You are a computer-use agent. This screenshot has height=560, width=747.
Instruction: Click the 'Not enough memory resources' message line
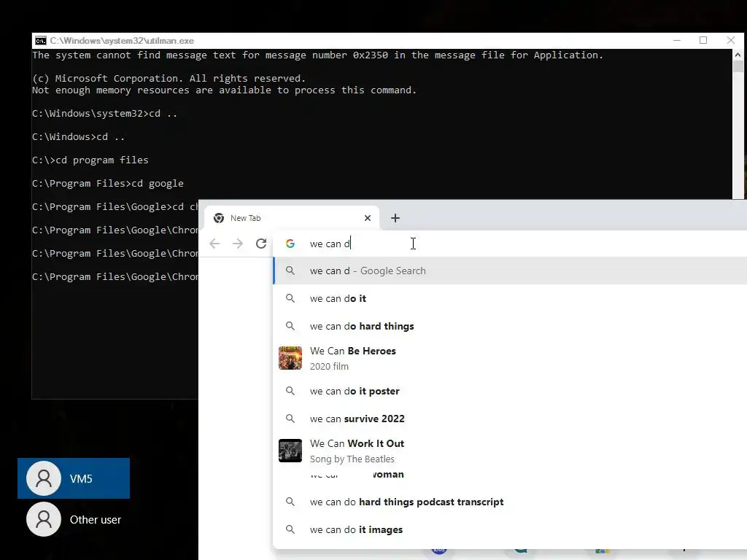pos(225,90)
